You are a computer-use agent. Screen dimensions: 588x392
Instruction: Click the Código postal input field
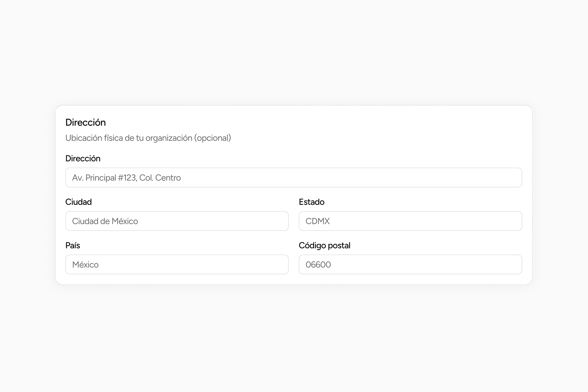(x=410, y=265)
